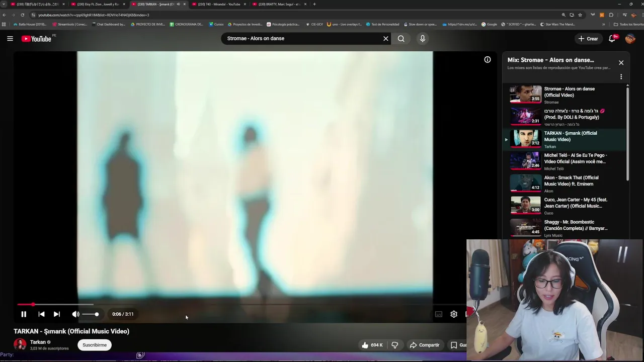Click the video title TARKAN - Şımarık
This screenshot has width=644, height=362.
click(x=71, y=331)
